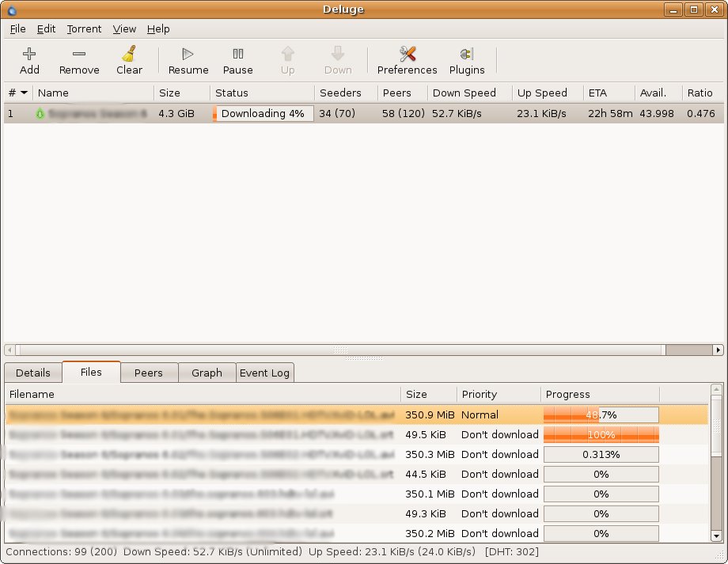
Task: Sort by the ETA column header
Action: (x=609, y=93)
